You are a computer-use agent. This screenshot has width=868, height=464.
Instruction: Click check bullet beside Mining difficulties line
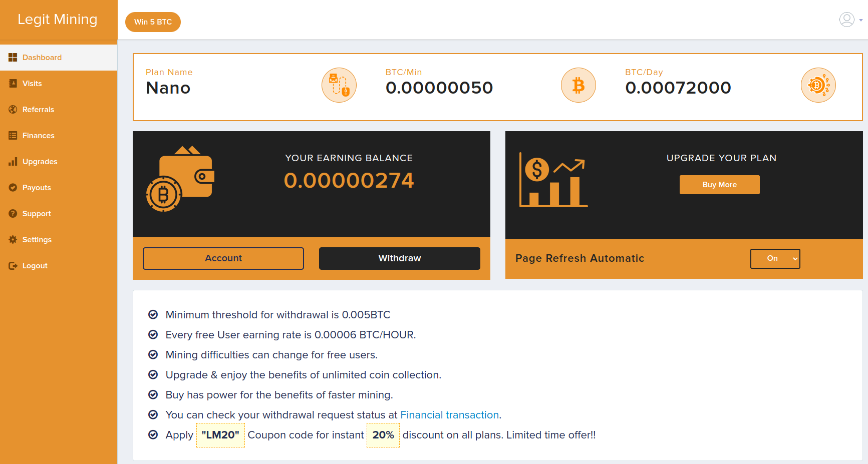click(153, 355)
